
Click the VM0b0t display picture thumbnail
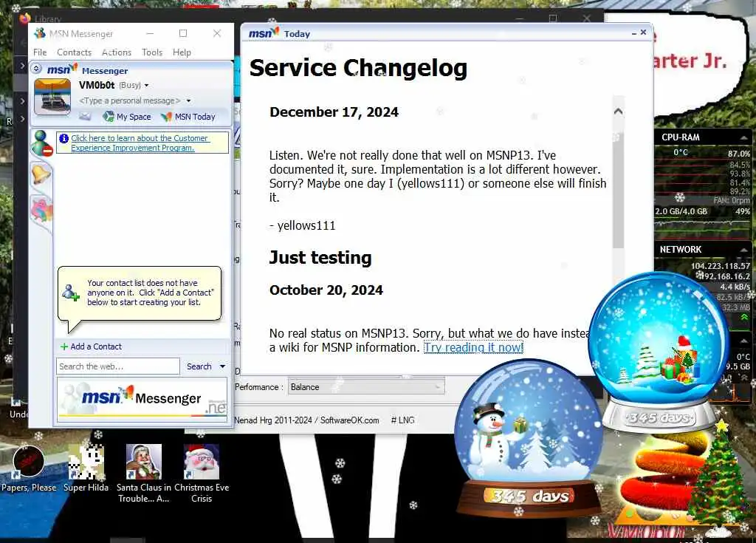[x=52, y=98]
